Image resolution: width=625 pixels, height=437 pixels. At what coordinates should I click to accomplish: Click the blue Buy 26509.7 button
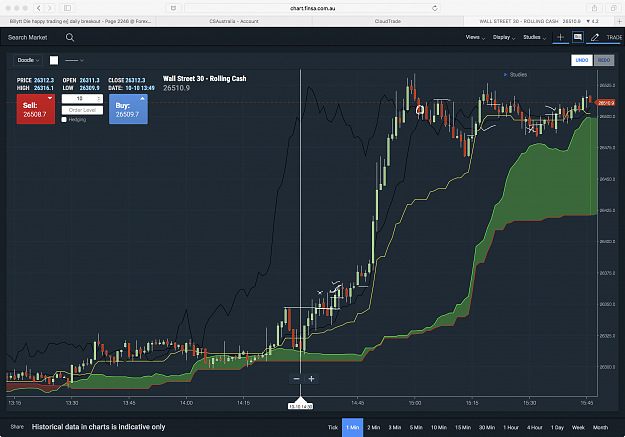coord(128,109)
